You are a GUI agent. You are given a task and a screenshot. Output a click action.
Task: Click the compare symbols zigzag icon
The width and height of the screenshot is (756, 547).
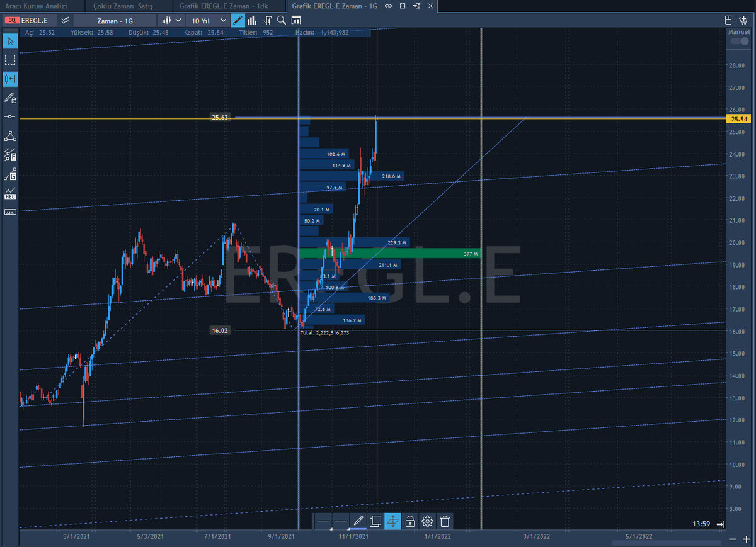point(65,20)
